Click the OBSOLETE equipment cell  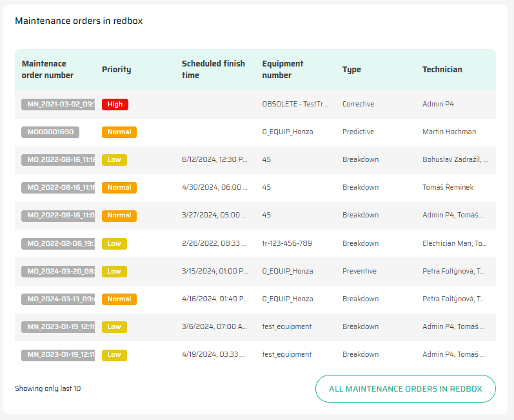(295, 104)
